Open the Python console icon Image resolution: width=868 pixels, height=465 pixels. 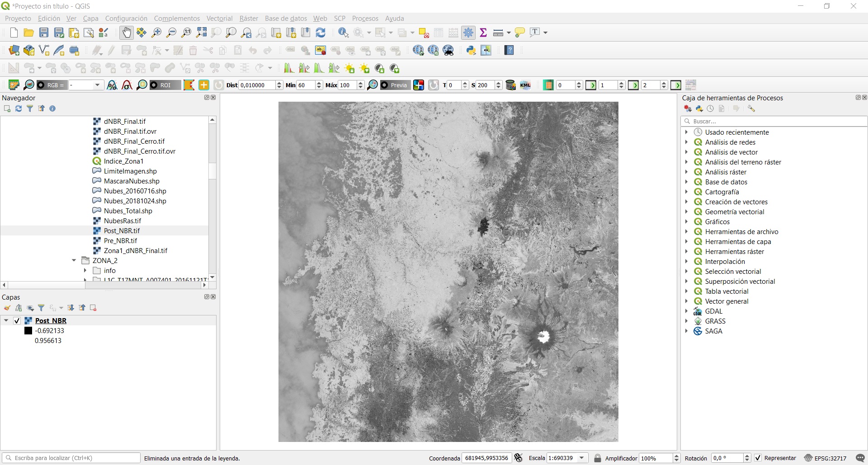(x=471, y=50)
